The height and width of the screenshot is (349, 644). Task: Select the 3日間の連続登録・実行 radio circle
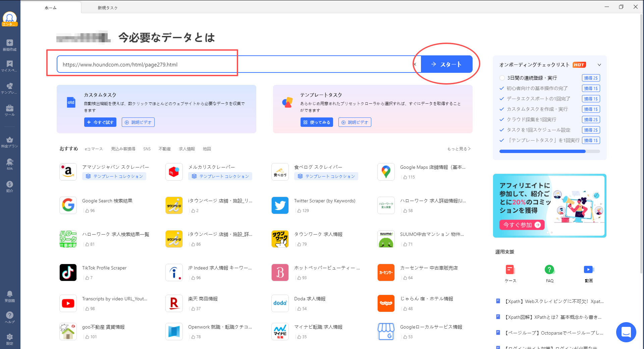click(502, 78)
